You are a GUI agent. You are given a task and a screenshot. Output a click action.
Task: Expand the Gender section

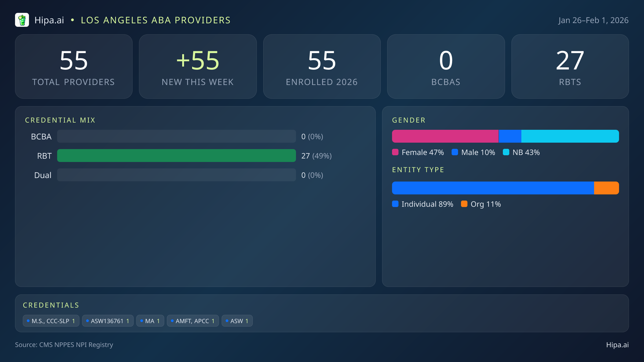click(x=408, y=120)
